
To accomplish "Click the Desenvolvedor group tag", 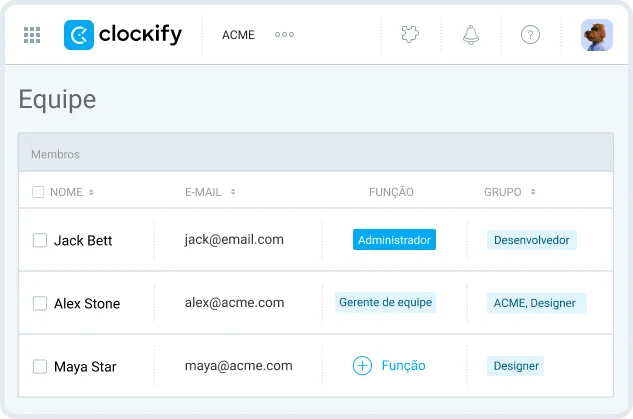I will 532,240.
